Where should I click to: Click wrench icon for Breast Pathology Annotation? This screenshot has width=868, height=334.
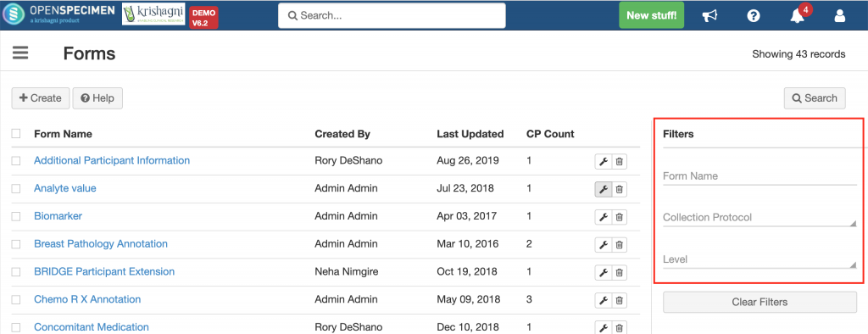[604, 245]
